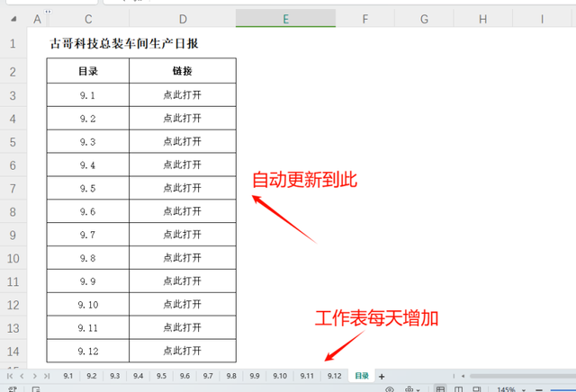
Task: Open sheet tab 9.6
Action: [184, 376]
